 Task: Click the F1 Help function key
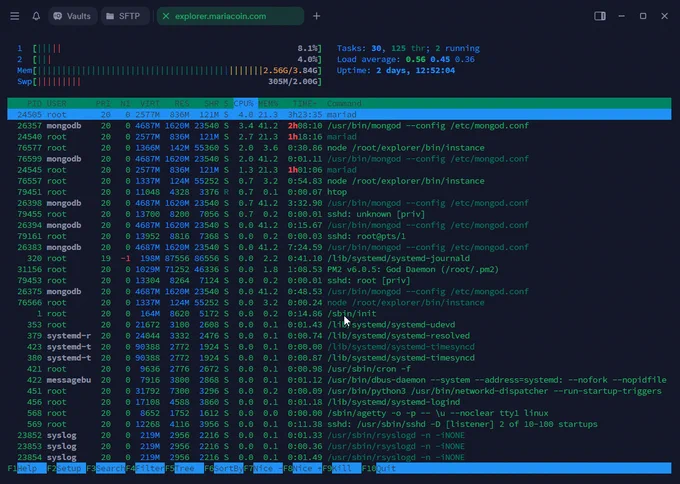27,468
